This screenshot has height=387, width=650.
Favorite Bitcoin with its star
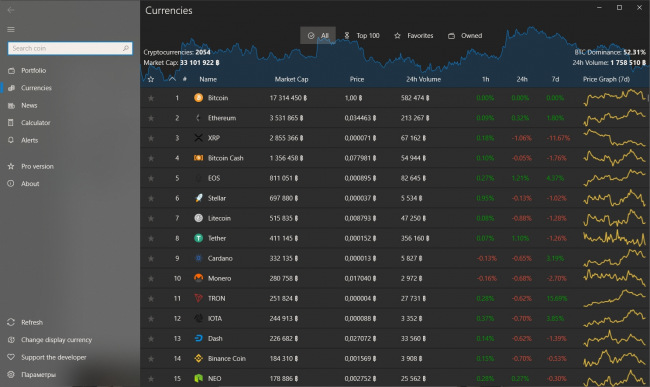151,98
